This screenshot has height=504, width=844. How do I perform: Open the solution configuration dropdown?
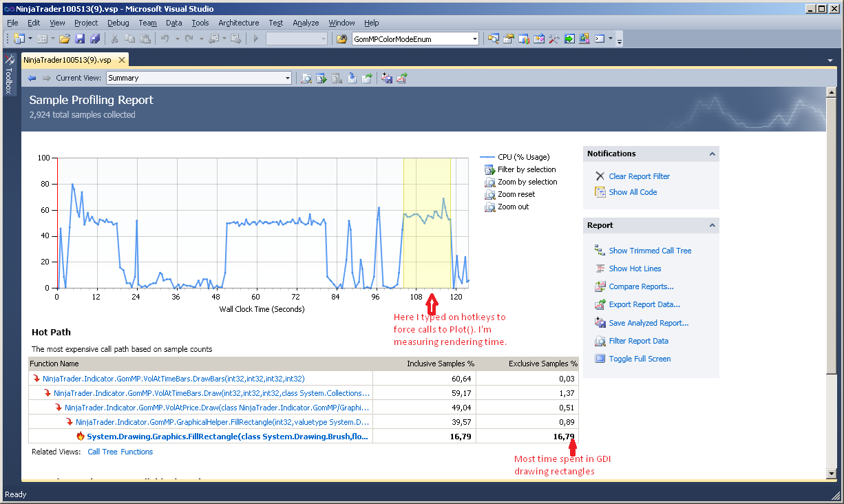(297, 39)
